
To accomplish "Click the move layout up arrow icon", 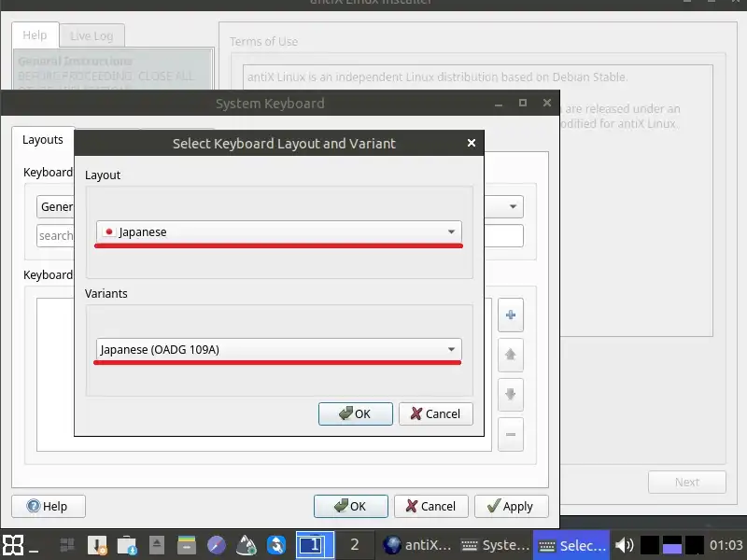I will tap(510, 355).
